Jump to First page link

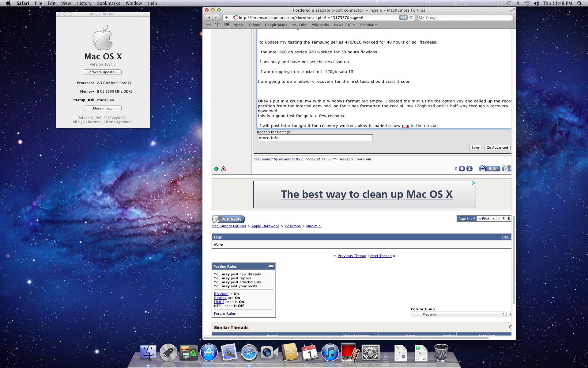[484, 219]
